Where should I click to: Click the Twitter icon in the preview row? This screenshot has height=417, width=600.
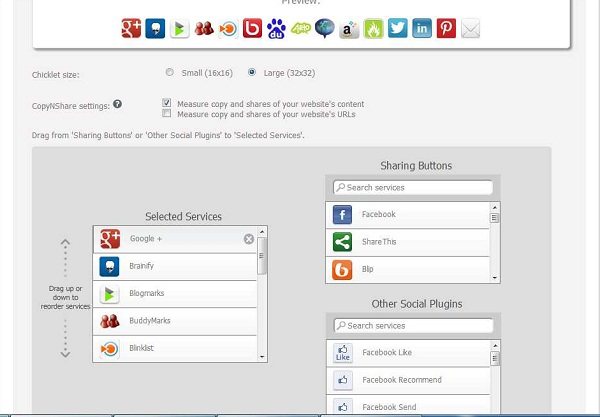(x=398, y=28)
